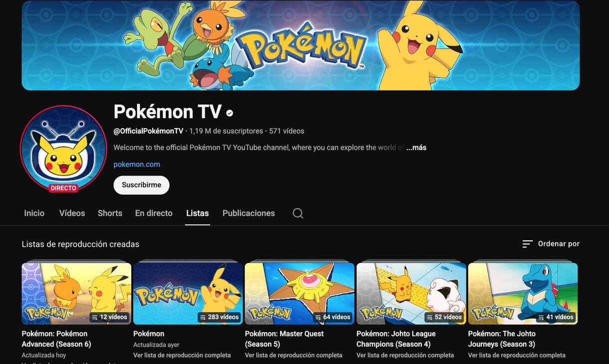
Task: Click the Suscribirme button
Action: click(141, 185)
